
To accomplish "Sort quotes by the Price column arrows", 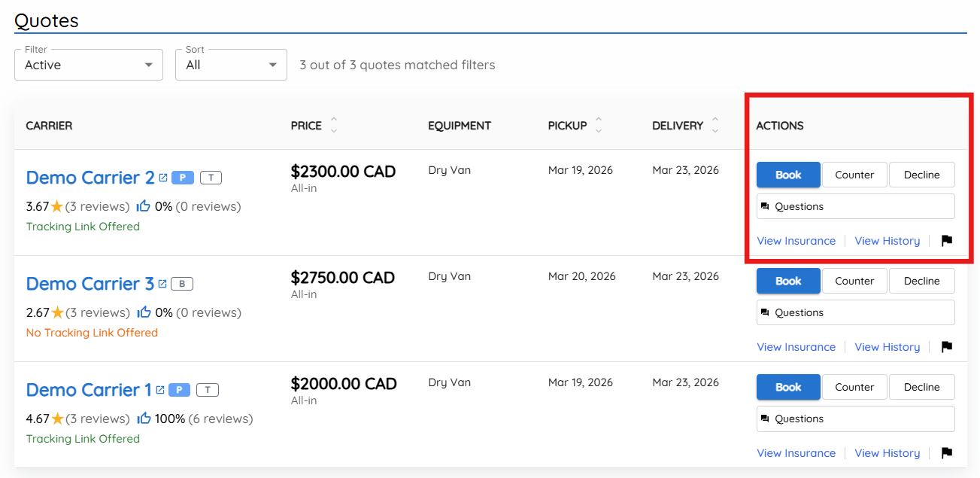I will (x=334, y=126).
